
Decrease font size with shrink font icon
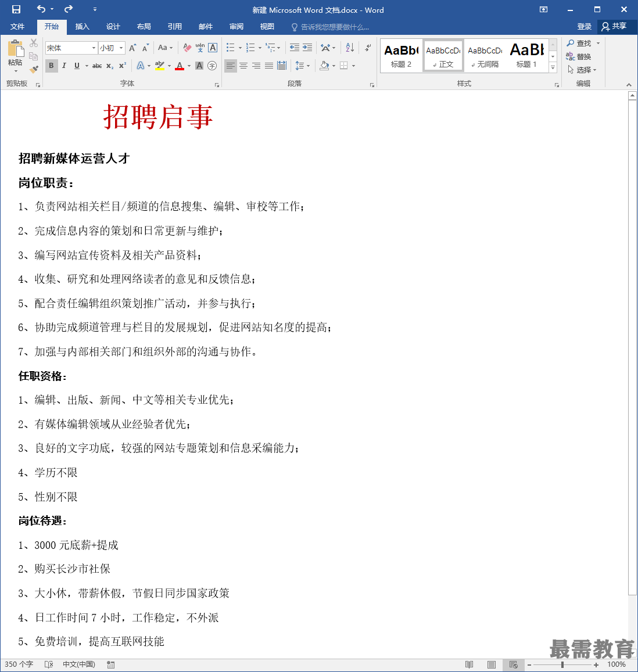coord(146,48)
